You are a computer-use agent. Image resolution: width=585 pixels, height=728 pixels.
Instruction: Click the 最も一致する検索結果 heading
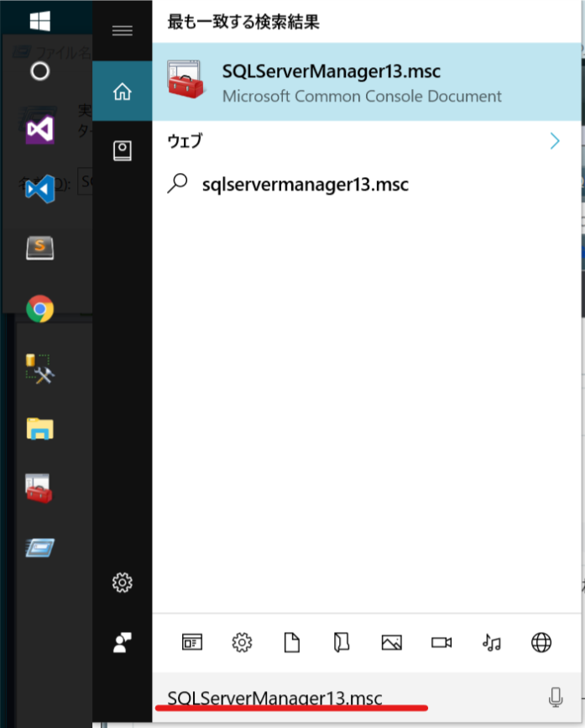coord(243,22)
